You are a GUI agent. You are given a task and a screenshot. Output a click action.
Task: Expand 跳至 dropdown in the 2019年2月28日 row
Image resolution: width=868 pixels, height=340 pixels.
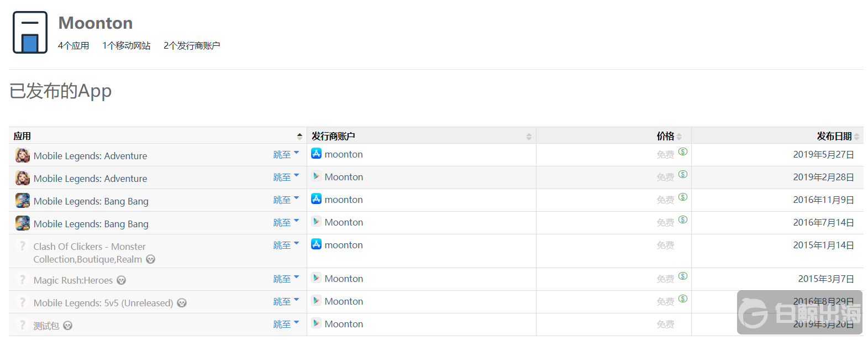point(286,177)
